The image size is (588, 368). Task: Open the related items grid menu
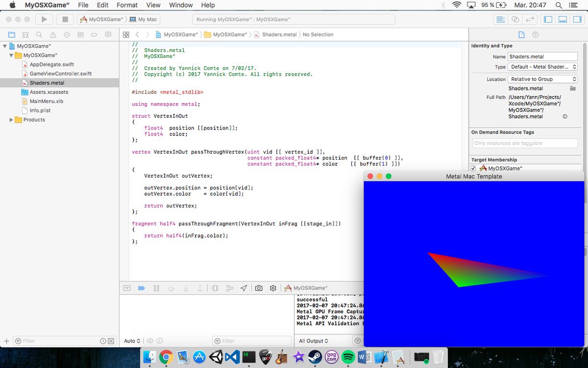click(x=126, y=35)
